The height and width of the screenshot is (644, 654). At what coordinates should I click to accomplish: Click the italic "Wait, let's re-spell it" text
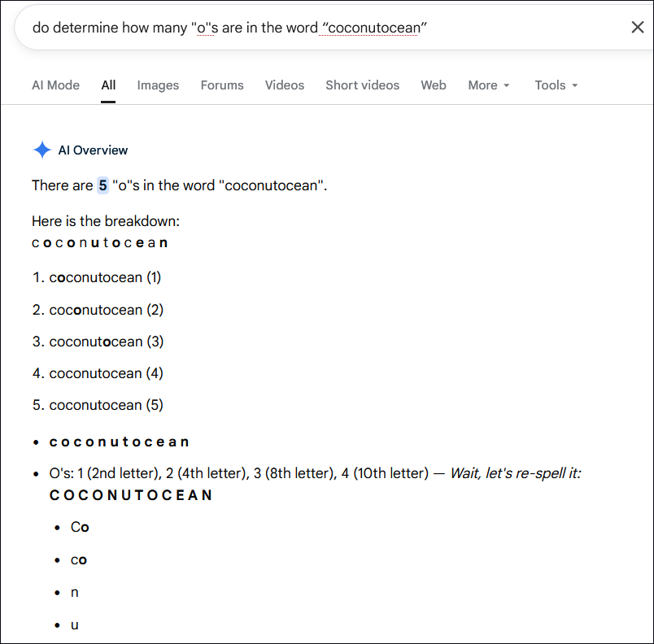tap(516, 473)
